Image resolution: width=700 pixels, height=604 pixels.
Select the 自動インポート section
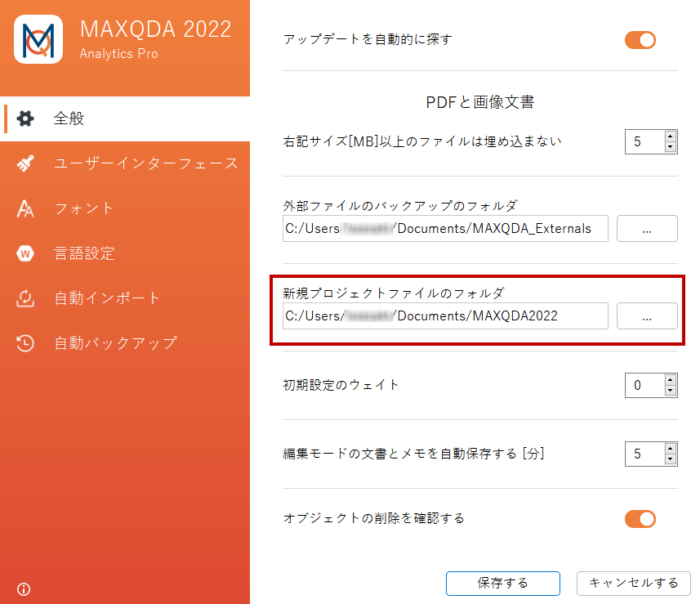pyautogui.click(x=125, y=298)
